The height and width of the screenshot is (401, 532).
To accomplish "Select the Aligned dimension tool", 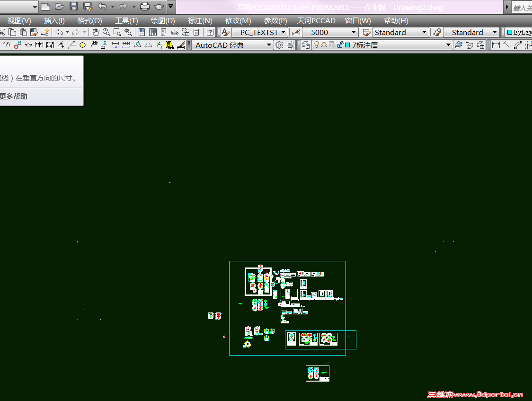I will pos(507,45).
